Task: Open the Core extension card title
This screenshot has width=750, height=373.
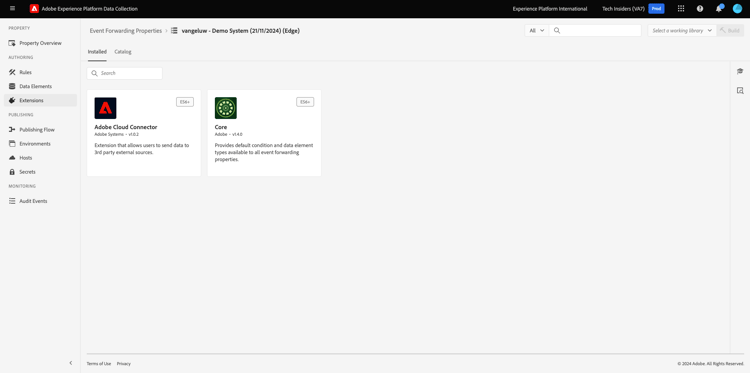Action: pos(221,127)
